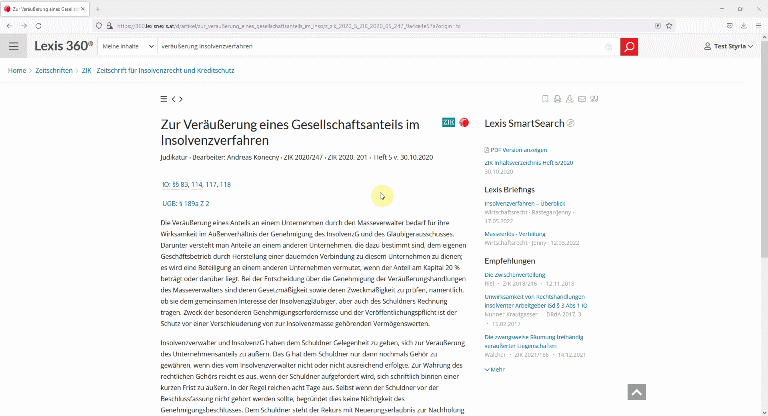Open Masseerlös - Verteilung briefing

tap(515, 234)
